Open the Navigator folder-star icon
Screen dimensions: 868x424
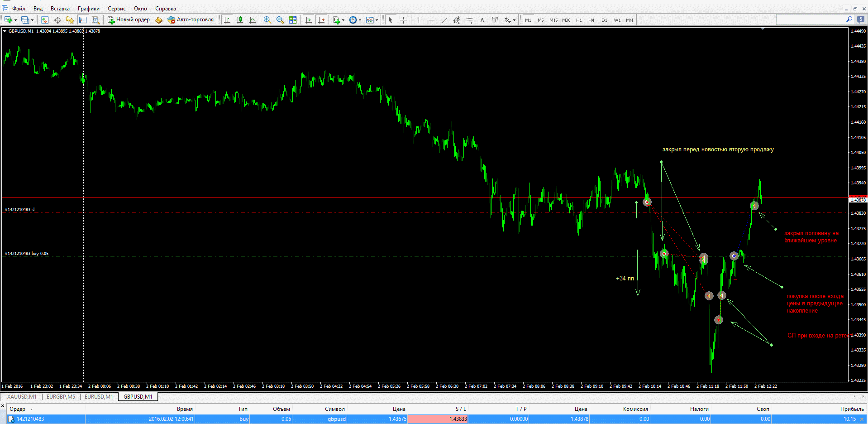click(x=70, y=20)
